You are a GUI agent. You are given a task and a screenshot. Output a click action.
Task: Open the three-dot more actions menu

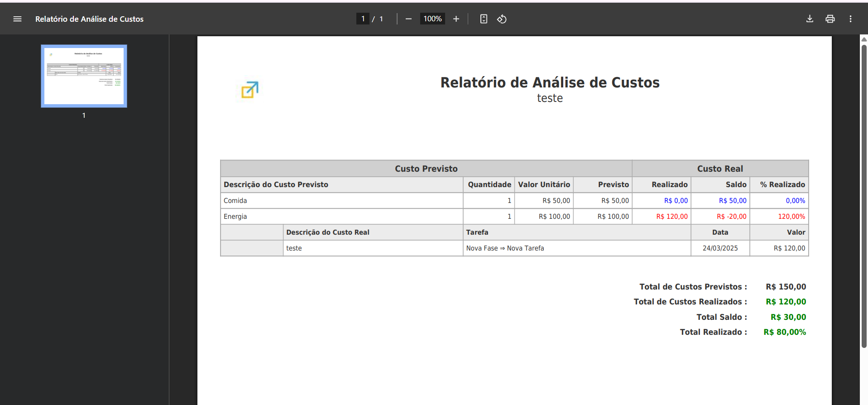(x=850, y=19)
